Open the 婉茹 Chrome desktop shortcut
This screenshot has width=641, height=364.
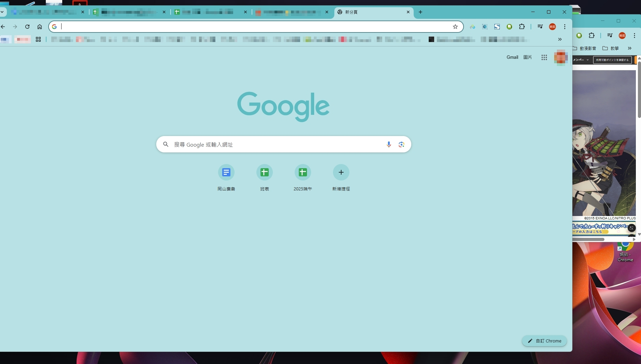coord(625,252)
